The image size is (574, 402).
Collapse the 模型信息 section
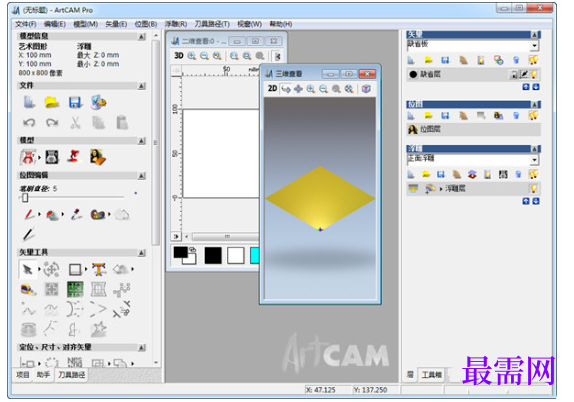142,36
